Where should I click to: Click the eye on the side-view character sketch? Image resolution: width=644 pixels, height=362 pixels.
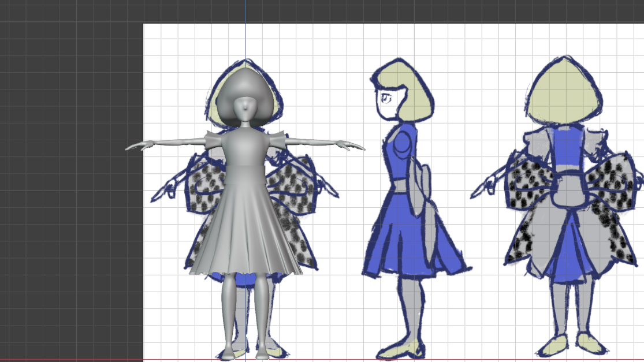(x=386, y=99)
